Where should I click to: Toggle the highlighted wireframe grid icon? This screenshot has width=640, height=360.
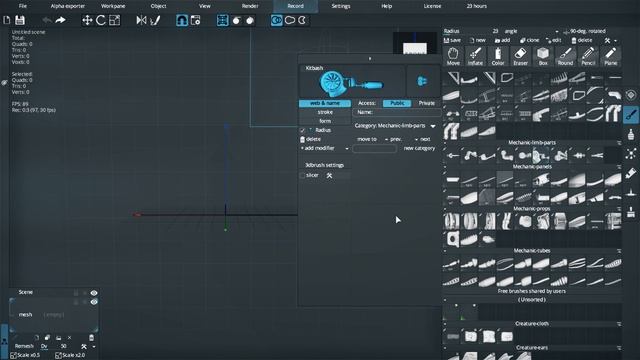222,20
